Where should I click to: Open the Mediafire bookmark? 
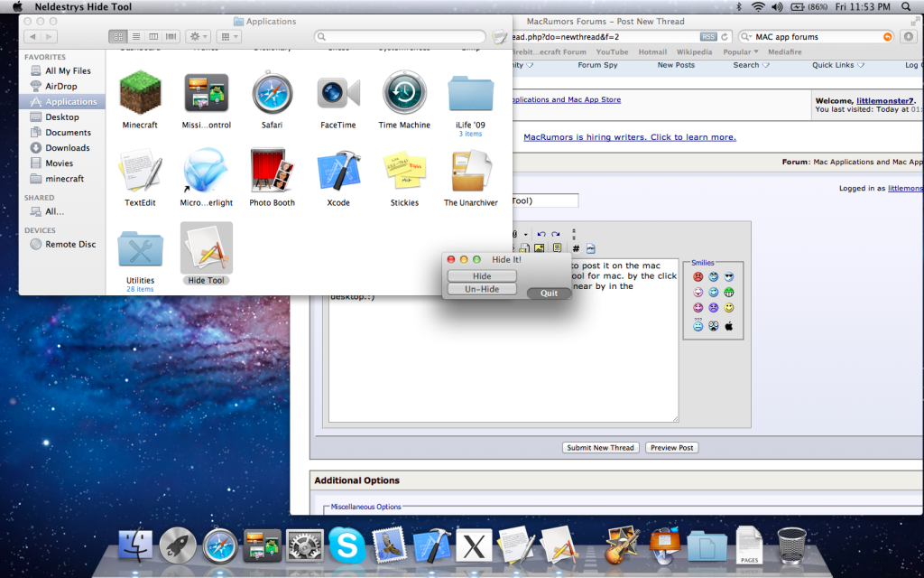click(x=785, y=51)
